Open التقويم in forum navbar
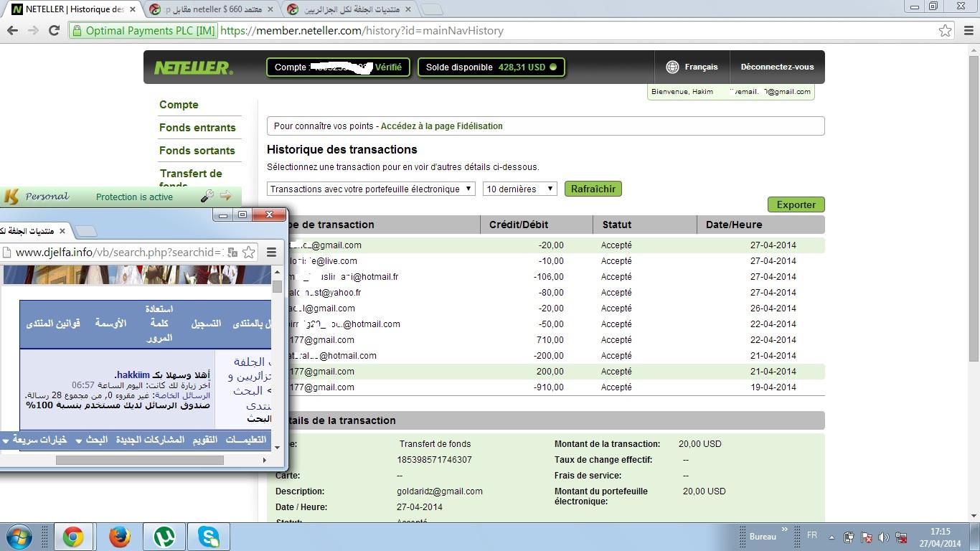Screen dimensions: 980x551 pyautogui.click(x=205, y=440)
